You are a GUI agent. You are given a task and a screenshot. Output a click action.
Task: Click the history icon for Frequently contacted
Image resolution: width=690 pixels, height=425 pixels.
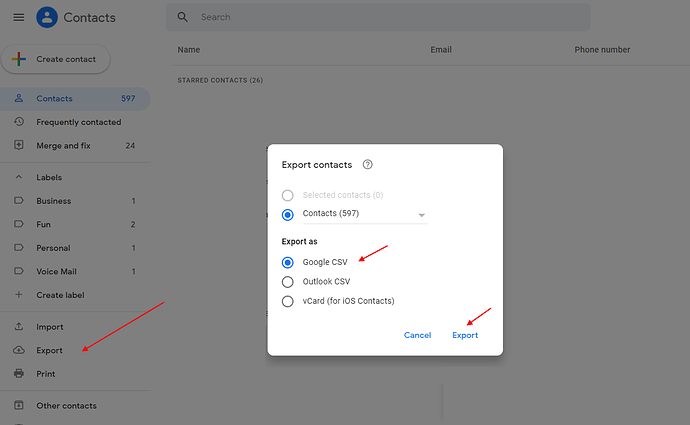click(18, 122)
